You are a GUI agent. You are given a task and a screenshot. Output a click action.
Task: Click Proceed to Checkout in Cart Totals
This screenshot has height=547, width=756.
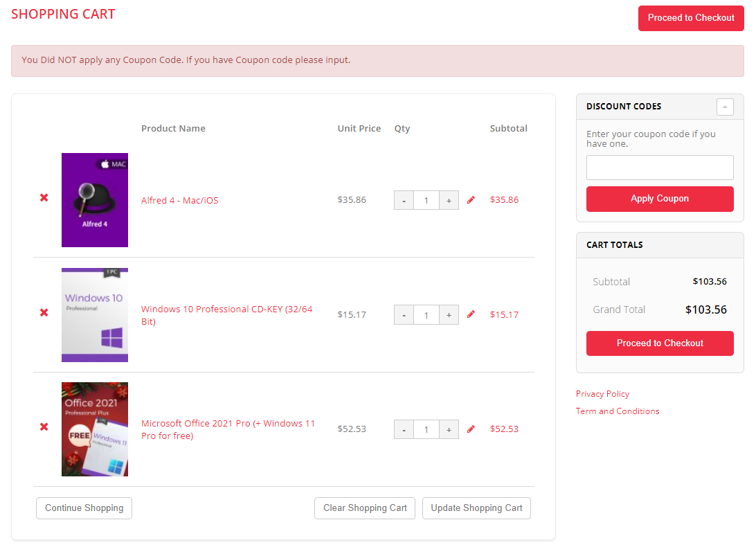point(660,343)
